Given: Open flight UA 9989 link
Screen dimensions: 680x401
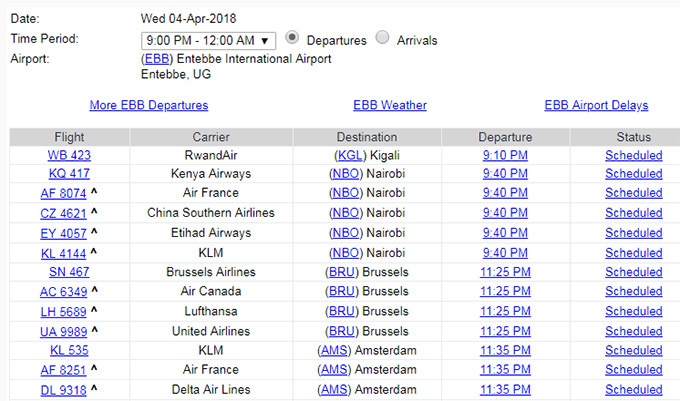Looking at the screenshot, I should pyautogui.click(x=63, y=332).
